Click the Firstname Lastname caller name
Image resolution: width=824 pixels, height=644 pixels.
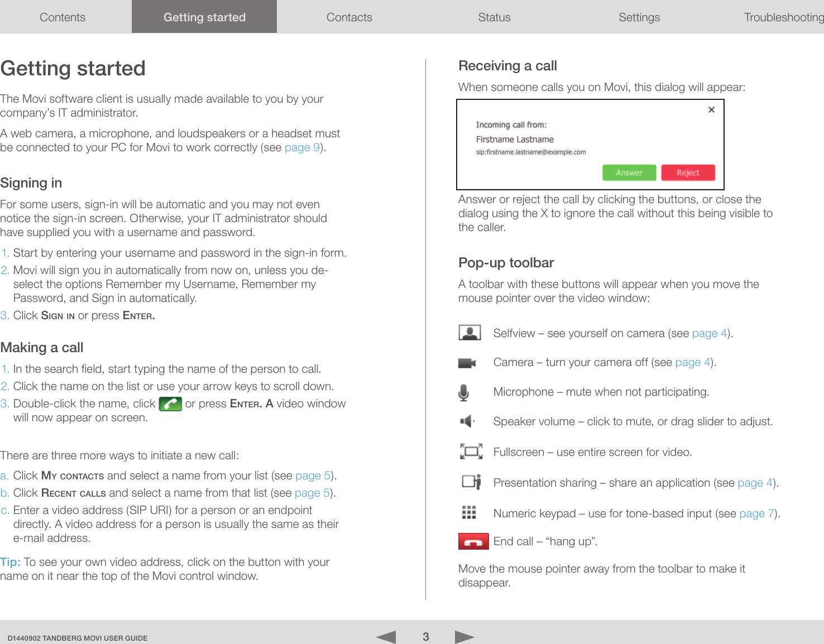(515, 140)
